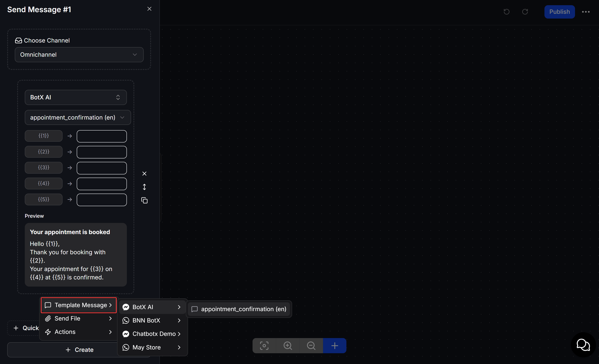Close the Send Message #1 panel
599x364 pixels.
(149, 9)
